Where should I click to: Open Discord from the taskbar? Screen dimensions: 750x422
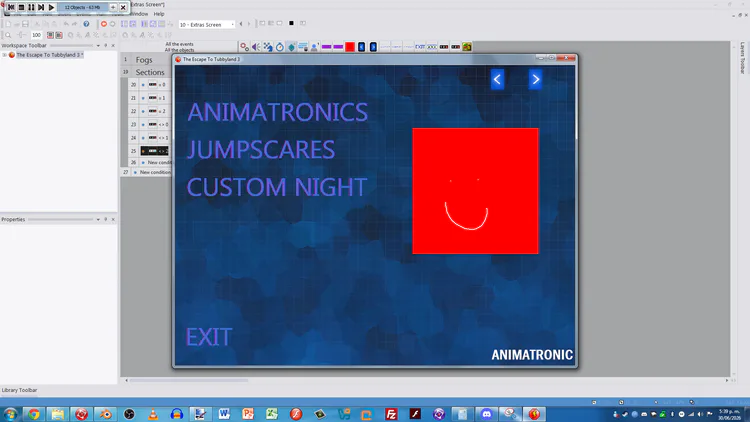coord(486,414)
